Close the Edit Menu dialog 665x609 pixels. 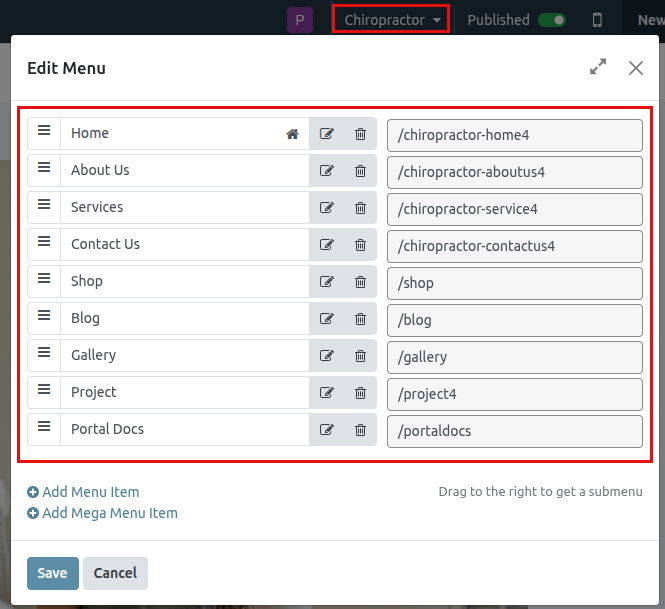click(636, 67)
